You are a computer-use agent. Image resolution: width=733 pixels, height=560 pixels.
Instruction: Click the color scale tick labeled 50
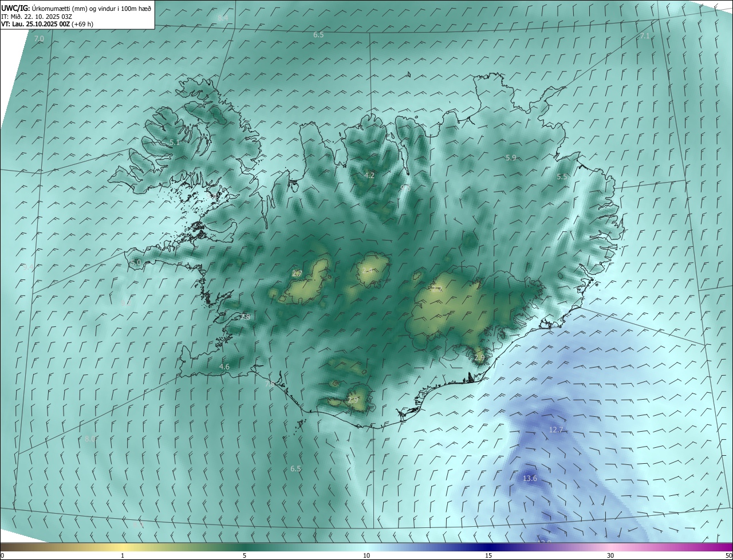(x=729, y=555)
